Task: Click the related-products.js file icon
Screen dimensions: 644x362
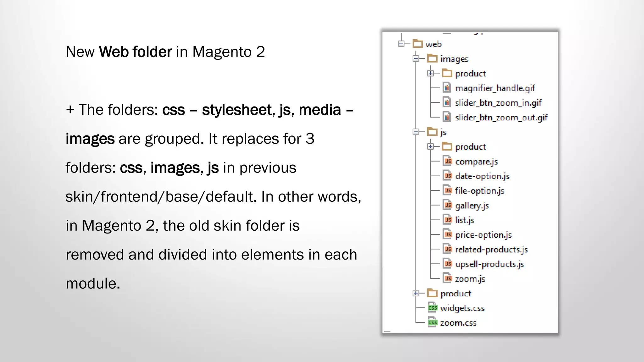Action: click(447, 249)
